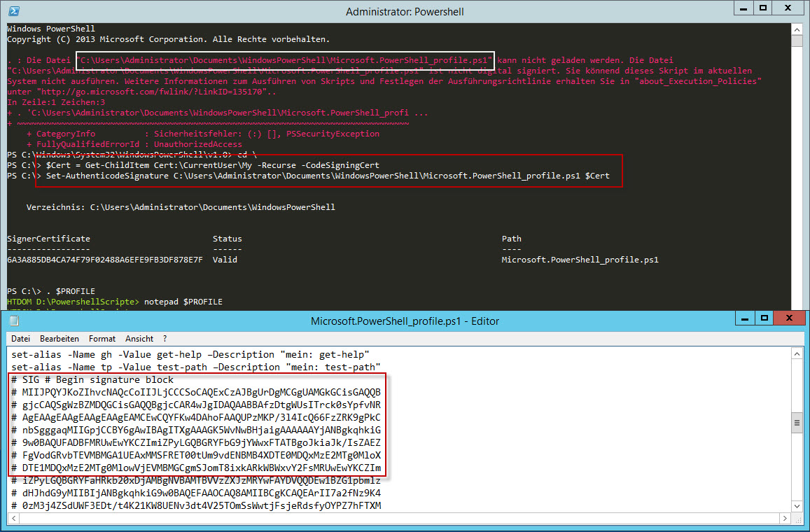This screenshot has width=810, height=532.
Task: Click the signature line starting '# nbSgggaqMIIGpjCC'
Action: coord(196,430)
